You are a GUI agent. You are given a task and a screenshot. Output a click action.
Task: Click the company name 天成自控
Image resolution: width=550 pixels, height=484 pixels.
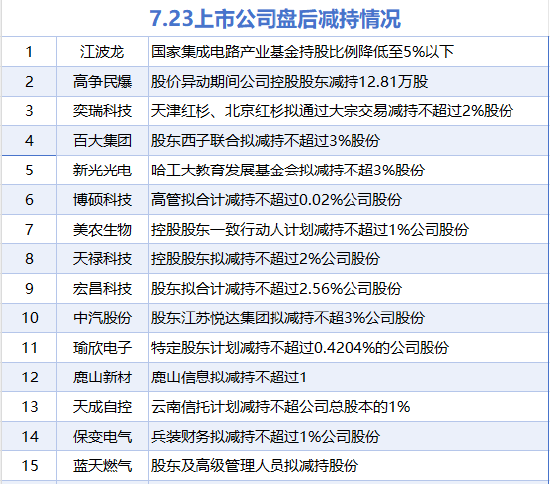(x=102, y=407)
